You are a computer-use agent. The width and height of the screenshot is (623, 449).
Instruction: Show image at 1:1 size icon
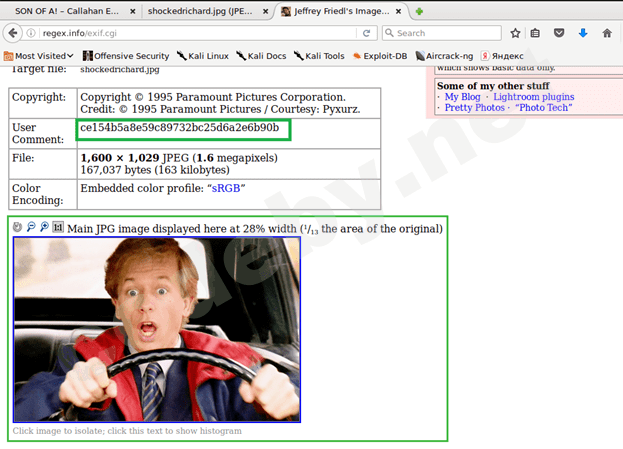pyautogui.click(x=58, y=226)
